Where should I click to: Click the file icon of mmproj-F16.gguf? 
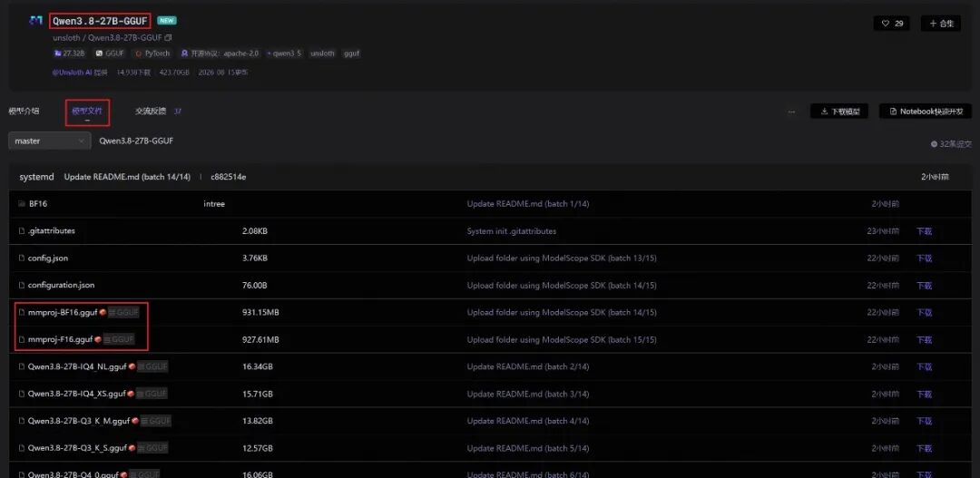(22, 339)
